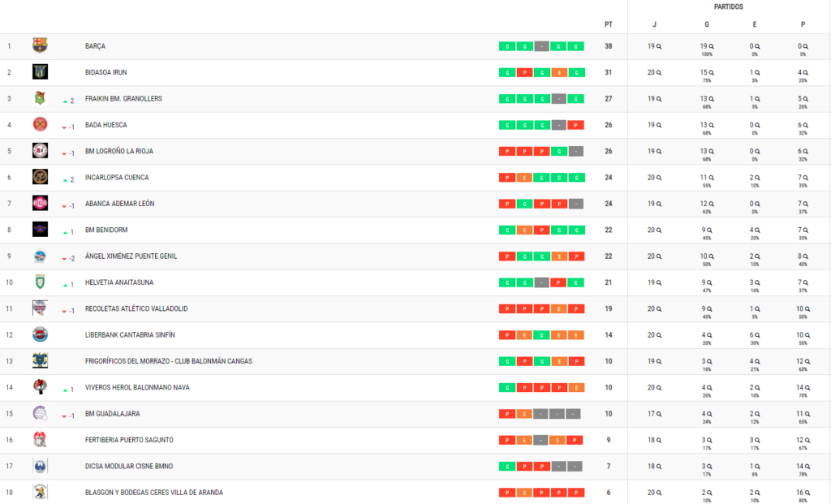Click Granollers' up 2 position change indicator
The image size is (831, 504).
tap(68, 100)
